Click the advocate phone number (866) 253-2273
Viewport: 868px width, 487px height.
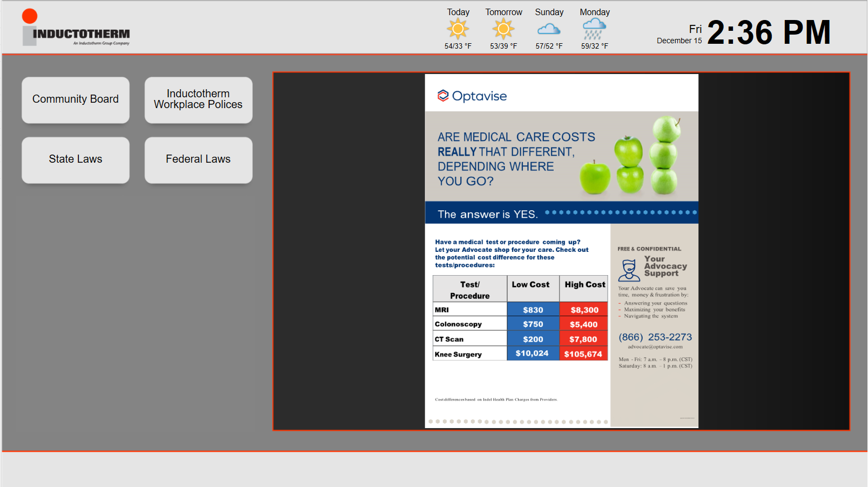point(655,337)
